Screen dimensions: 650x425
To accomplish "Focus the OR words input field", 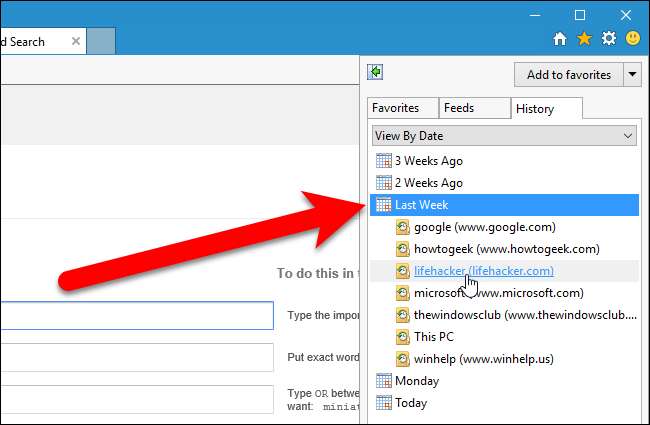I will tap(137, 399).
